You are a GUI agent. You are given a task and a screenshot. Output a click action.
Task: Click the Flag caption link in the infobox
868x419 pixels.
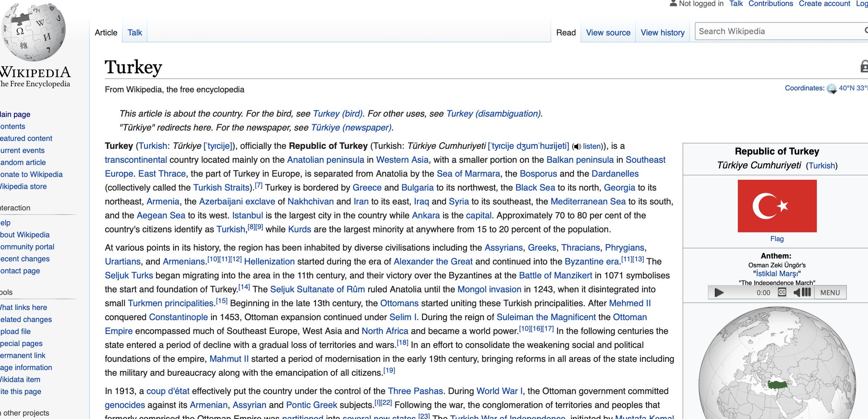pyautogui.click(x=777, y=239)
